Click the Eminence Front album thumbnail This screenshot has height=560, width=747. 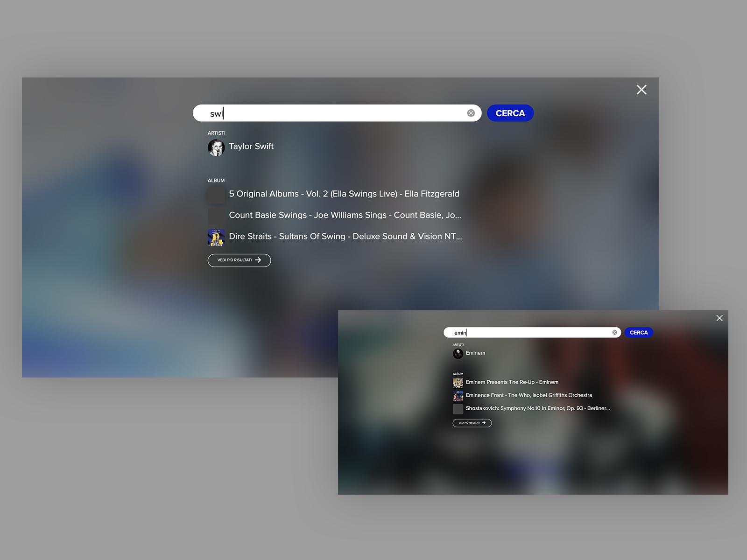click(x=458, y=396)
